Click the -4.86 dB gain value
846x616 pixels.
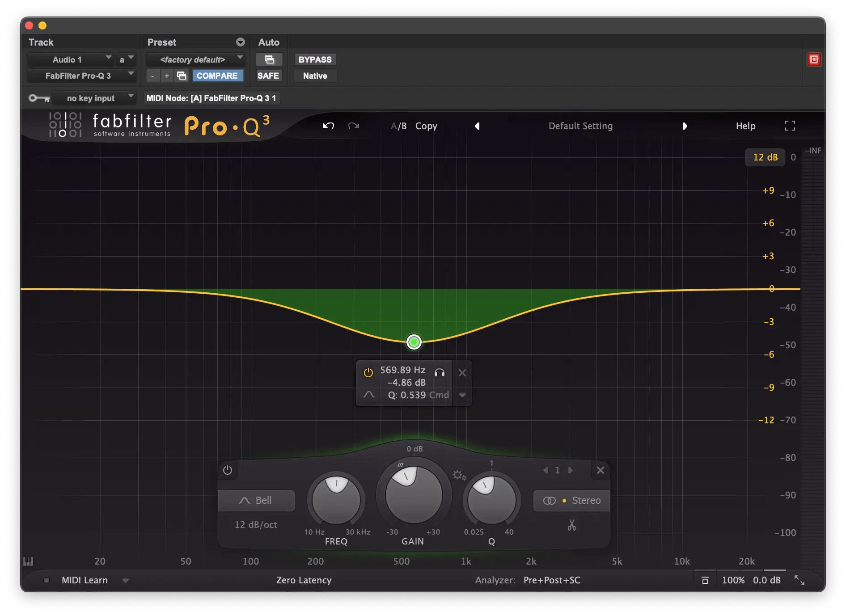point(406,383)
